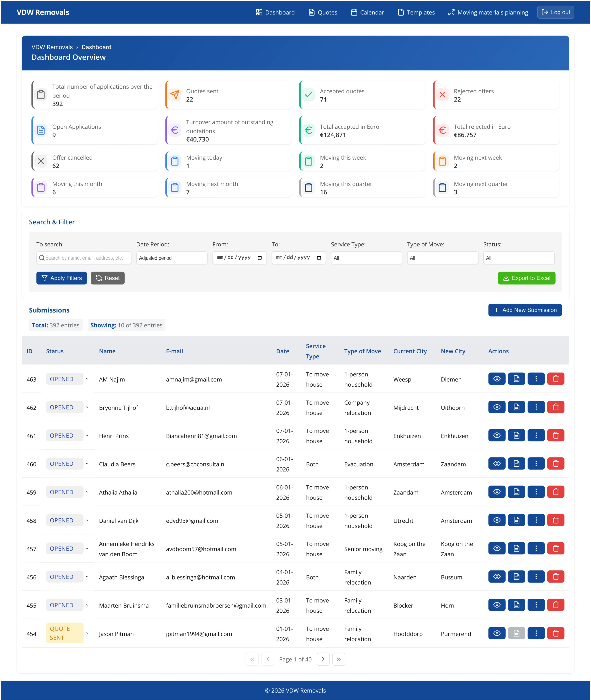This screenshot has height=700, width=591.
Task: Open more options for Henri Prins row
Action: coord(536,435)
